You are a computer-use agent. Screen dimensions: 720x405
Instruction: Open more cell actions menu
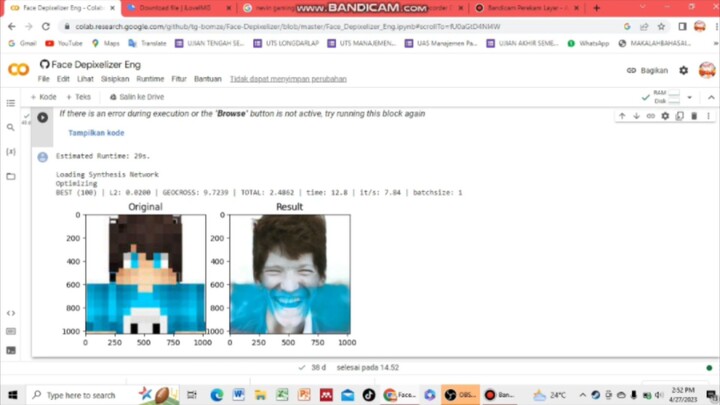(709, 116)
